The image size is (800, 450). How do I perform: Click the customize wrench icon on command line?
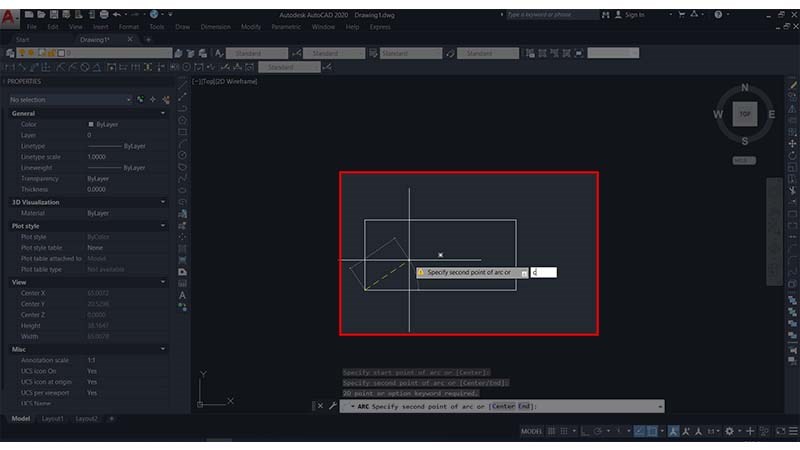point(332,406)
